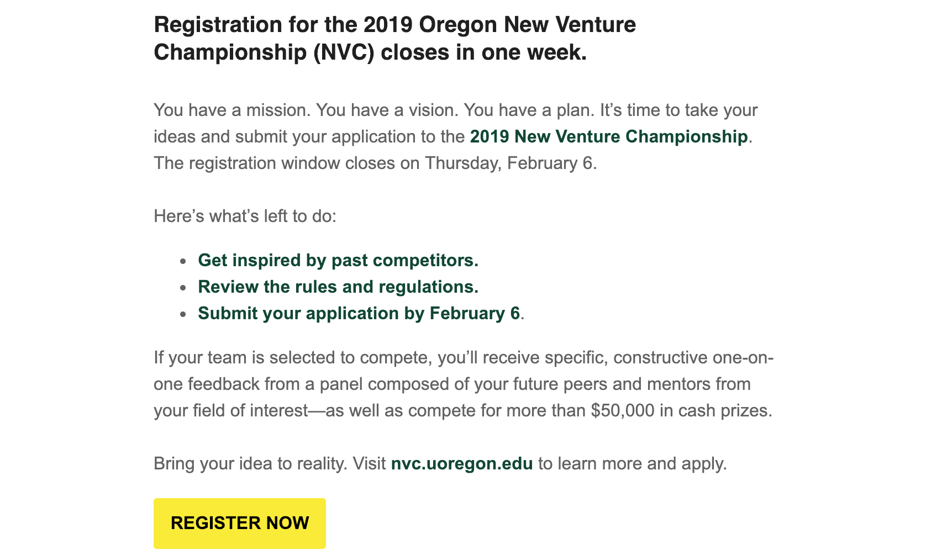The image size is (947, 560).
Task: Click the bullet before Get inspired item
Action: [x=183, y=261]
